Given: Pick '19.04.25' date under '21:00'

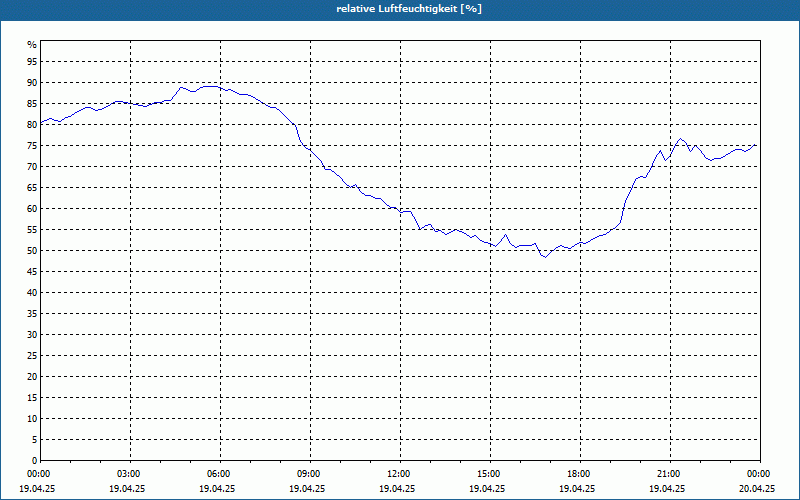Looking at the screenshot, I should click(667, 488).
